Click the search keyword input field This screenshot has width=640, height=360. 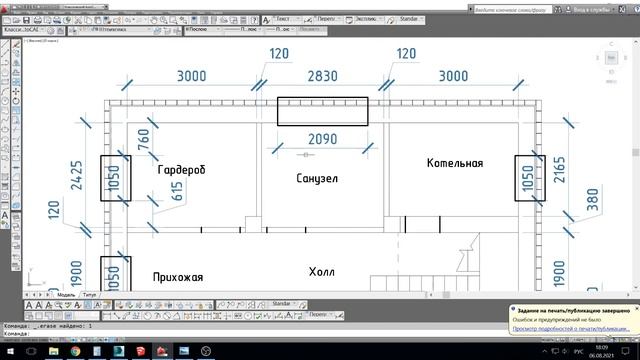coord(512,9)
